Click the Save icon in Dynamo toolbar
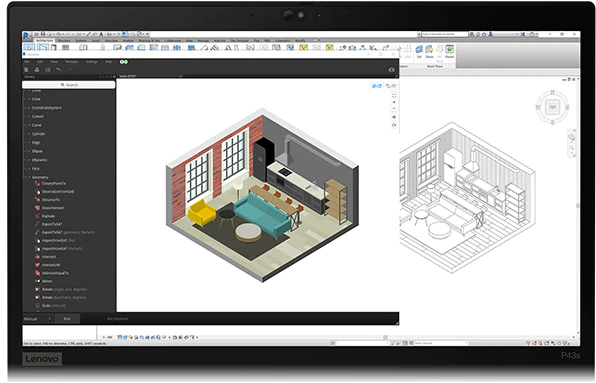596x383 pixels. coord(48,70)
